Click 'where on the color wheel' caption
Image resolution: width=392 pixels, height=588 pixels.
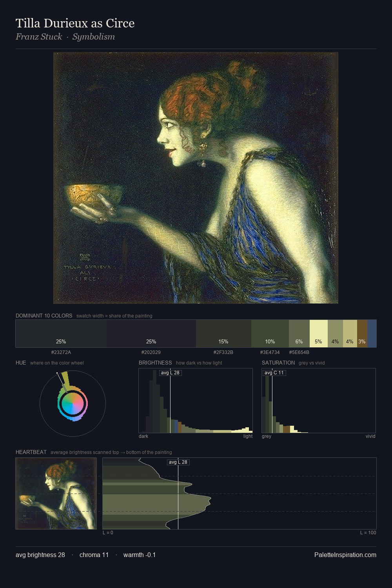click(x=57, y=363)
